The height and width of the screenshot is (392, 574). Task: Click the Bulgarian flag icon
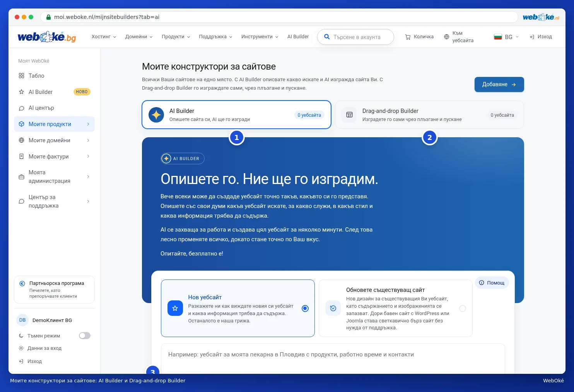[498, 37]
